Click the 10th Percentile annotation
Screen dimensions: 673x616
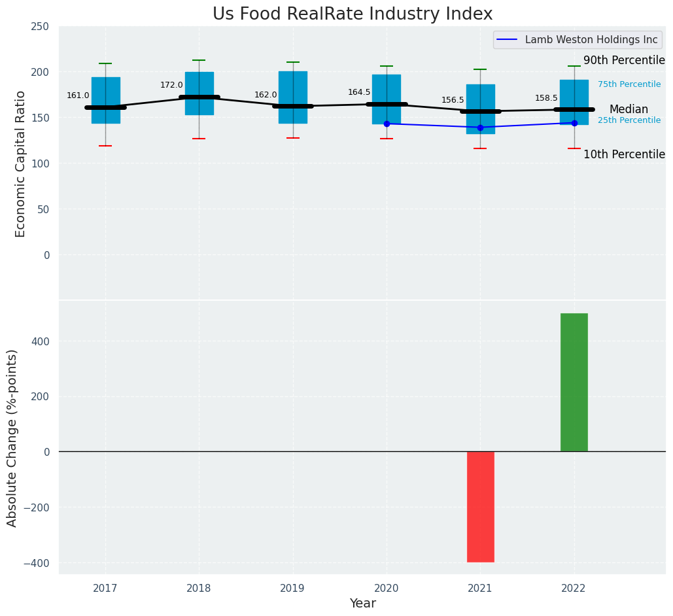tap(624, 154)
